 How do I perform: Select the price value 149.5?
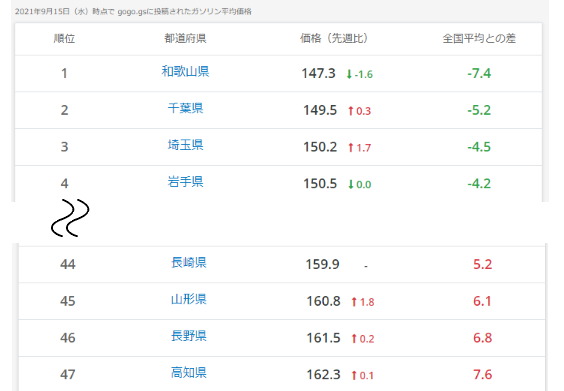pyautogui.click(x=320, y=110)
